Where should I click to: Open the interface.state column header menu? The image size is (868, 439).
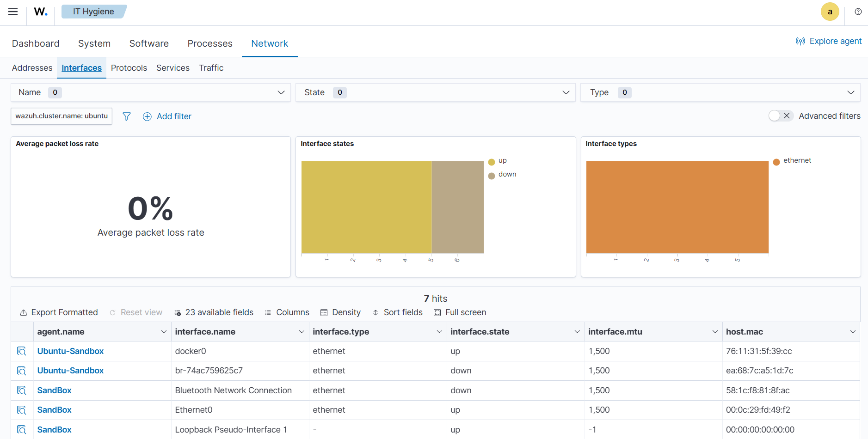click(x=577, y=331)
